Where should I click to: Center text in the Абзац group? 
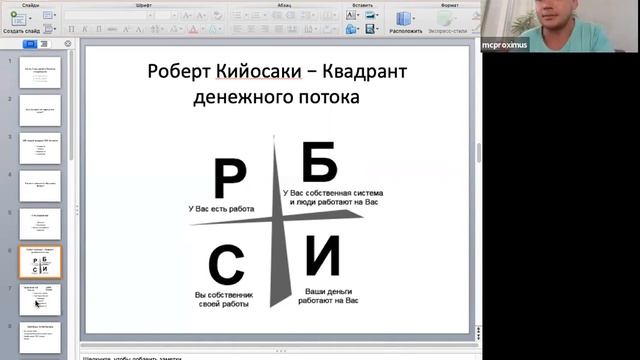click(x=251, y=29)
